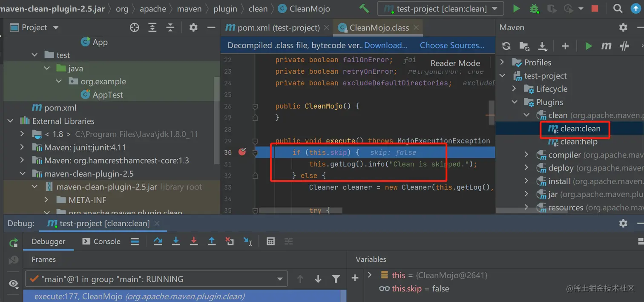Download sources icon in Maven toolbar
The image size is (644, 302).
pos(542,46)
